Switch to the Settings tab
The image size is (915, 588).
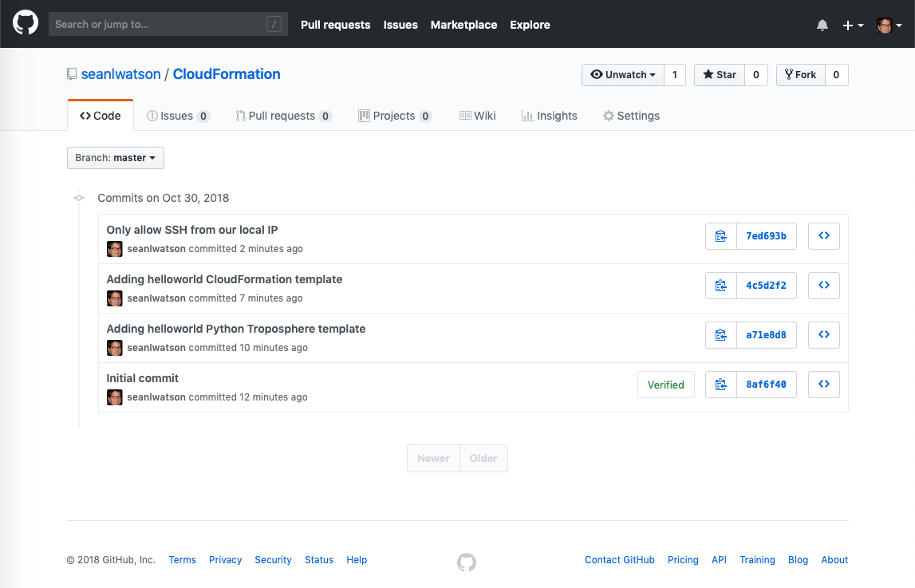[x=631, y=116]
